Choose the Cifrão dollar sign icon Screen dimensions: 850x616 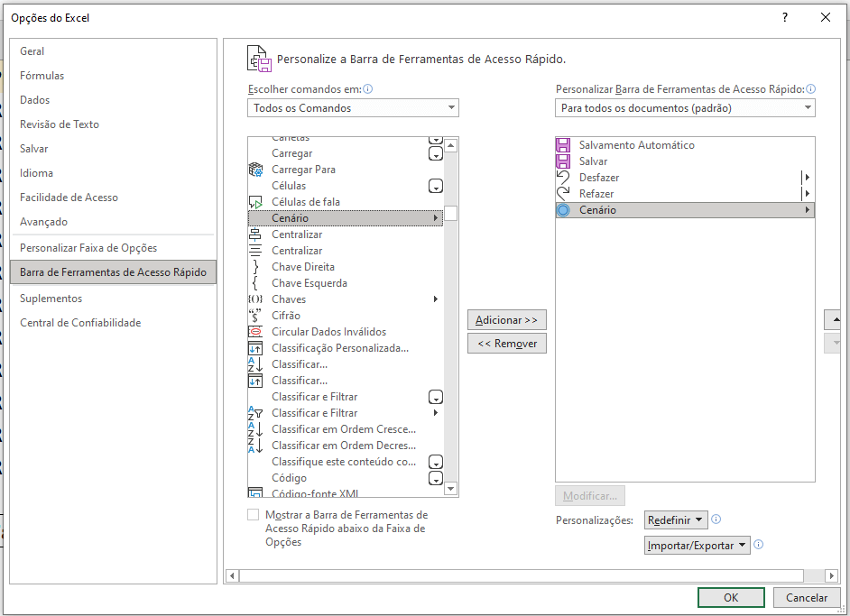point(255,316)
